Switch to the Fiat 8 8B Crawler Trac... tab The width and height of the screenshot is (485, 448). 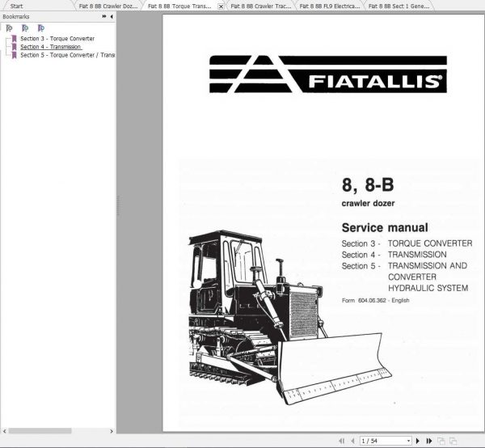[x=261, y=6]
